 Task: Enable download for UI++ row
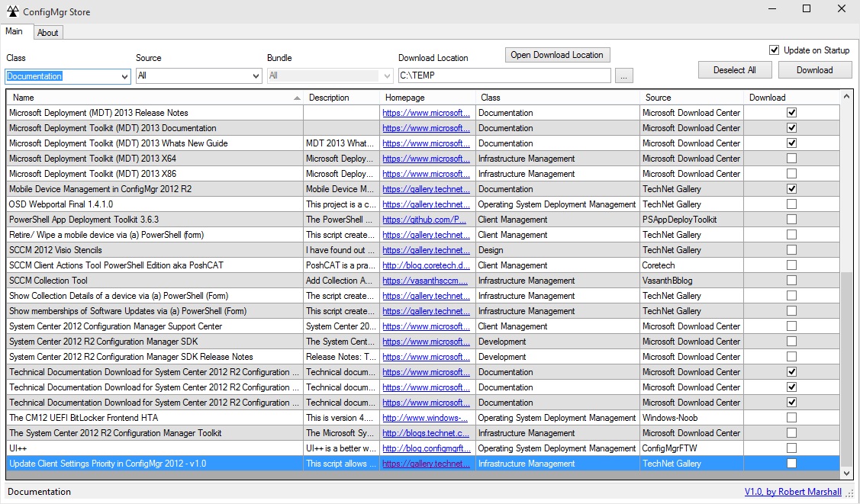791,448
